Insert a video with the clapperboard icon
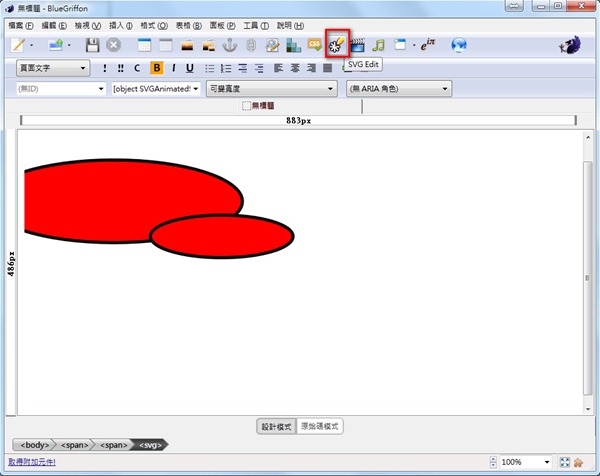This screenshot has height=476, width=600. [x=357, y=45]
